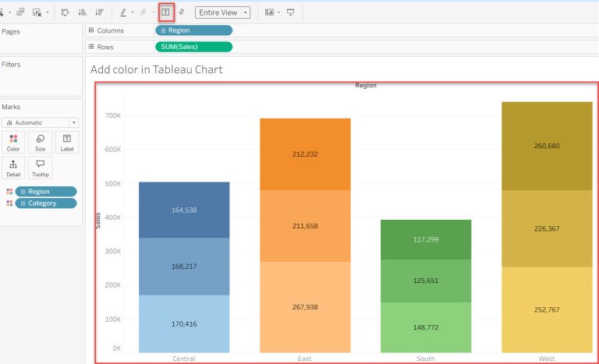Click the Category pill in Marks
Screen dimensions: 599x364
pyautogui.click(x=46, y=203)
